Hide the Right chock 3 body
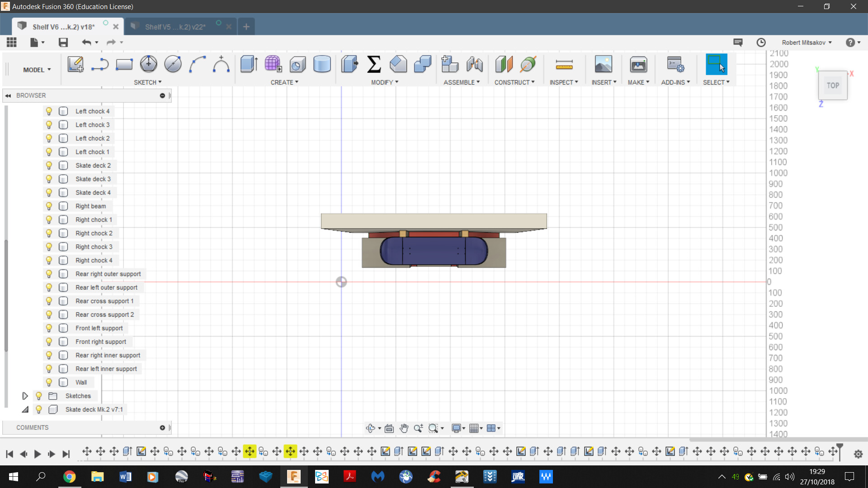Image resolution: width=868 pixels, height=488 pixels. 49,247
